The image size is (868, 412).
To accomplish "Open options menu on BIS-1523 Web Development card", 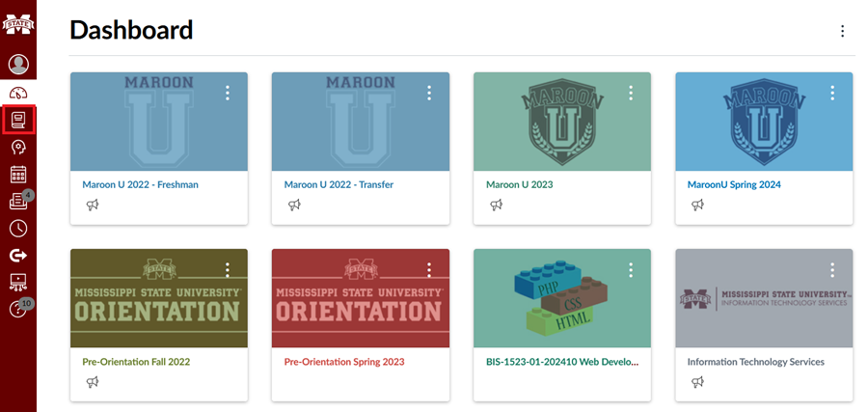I will coord(631,270).
